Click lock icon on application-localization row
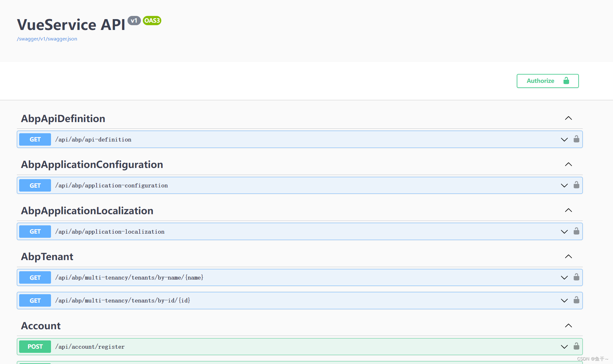 coord(576,231)
